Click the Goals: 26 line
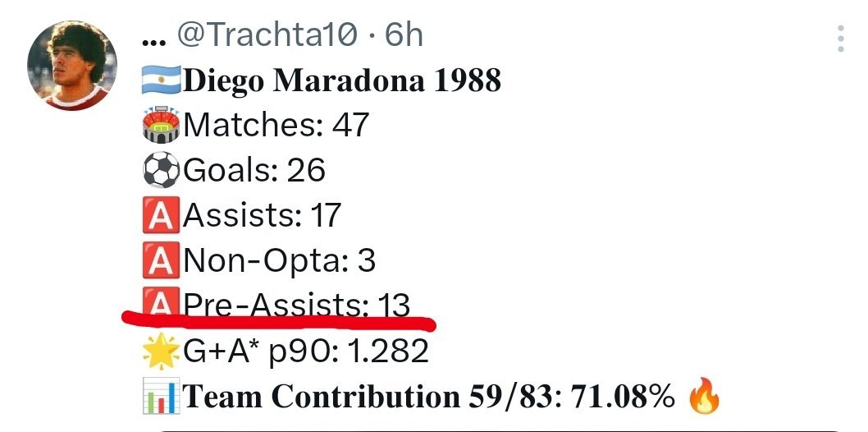The image size is (868, 432). [254, 170]
